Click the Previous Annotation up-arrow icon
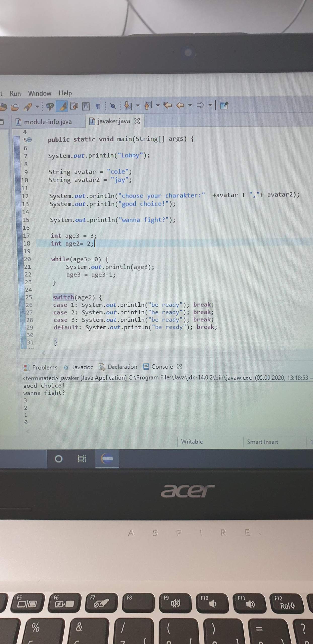Image resolution: width=313 pixels, height=644 pixels. tap(148, 105)
